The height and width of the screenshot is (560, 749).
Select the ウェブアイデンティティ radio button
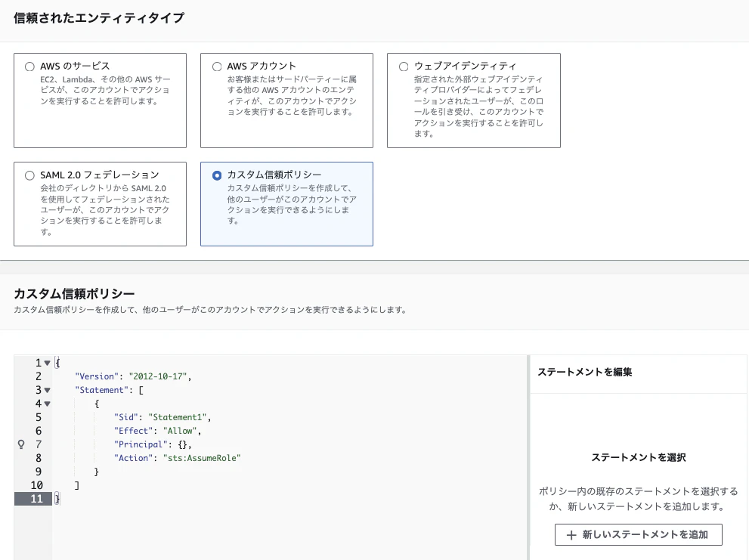(x=404, y=67)
